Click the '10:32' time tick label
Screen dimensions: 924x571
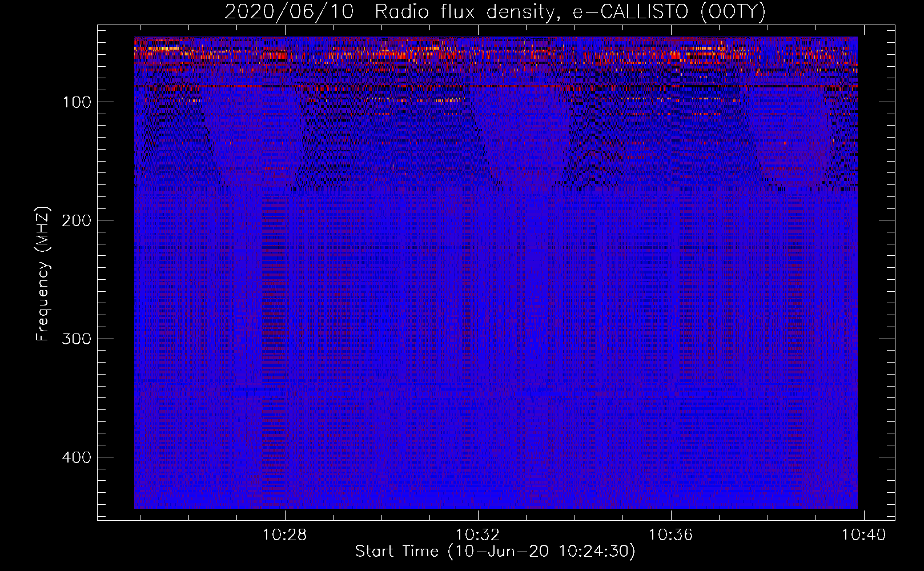478,534
